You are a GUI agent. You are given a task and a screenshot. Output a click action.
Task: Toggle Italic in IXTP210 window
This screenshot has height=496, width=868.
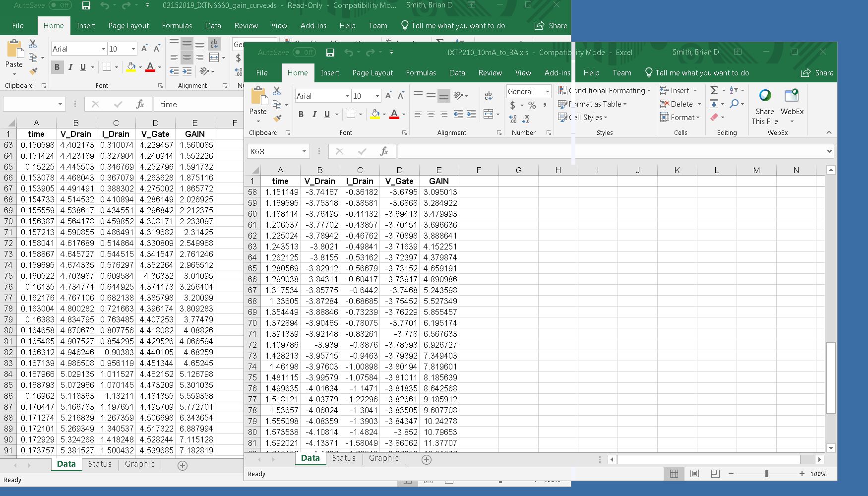314,114
